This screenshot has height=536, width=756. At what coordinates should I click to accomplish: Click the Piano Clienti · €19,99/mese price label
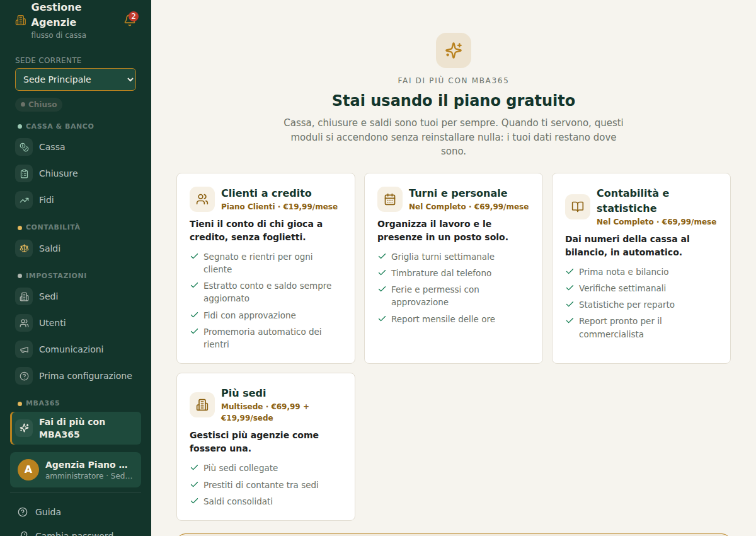pos(279,207)
